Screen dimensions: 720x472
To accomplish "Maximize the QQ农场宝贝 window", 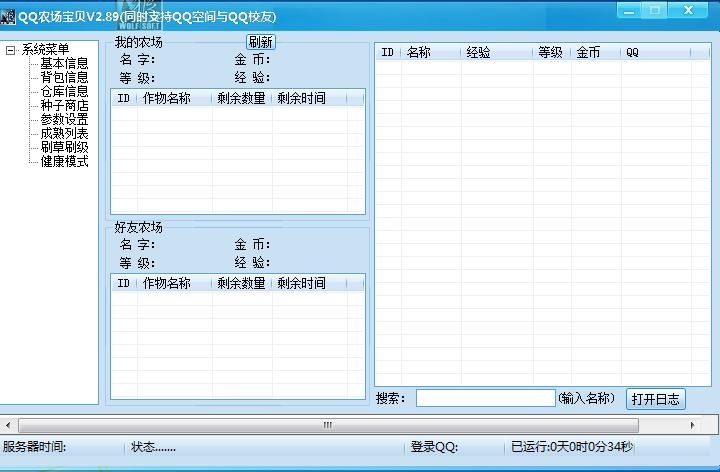I will pos(656,11).
